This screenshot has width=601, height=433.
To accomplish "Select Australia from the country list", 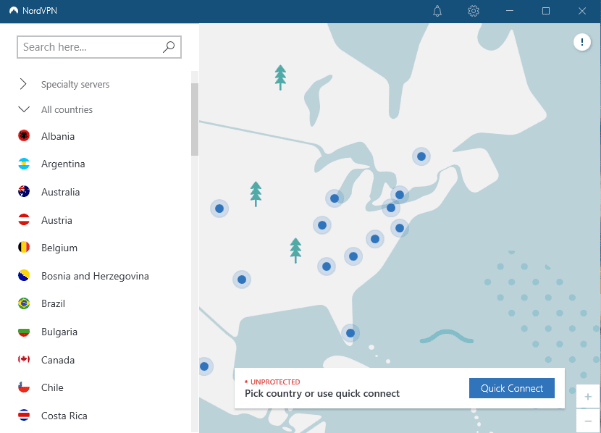I will pos(61,192).
